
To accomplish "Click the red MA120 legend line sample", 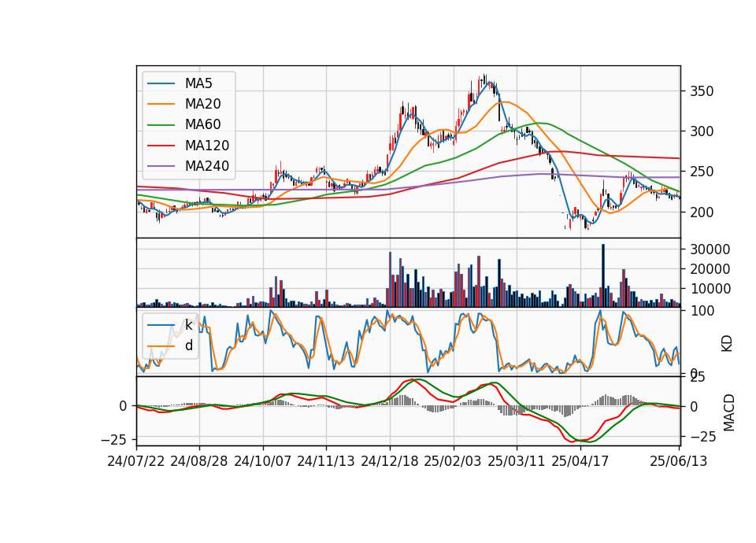I will click(161, 145).
